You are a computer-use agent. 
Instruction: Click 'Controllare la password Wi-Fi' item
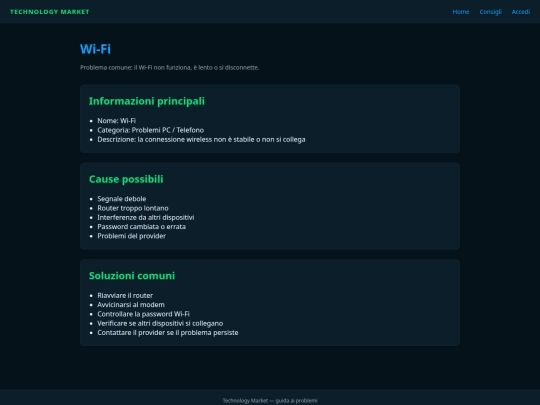(x=143, y=314)
